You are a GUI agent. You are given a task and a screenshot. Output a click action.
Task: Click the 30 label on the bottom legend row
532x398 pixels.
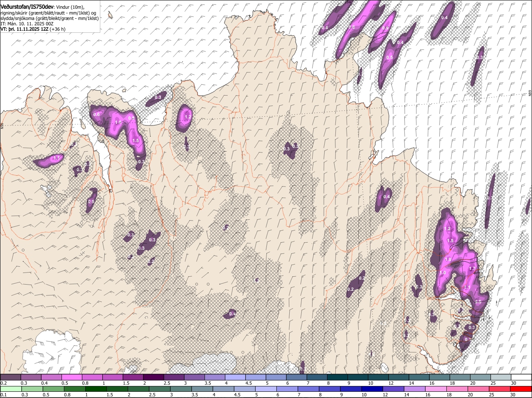[x=513, y=395]
